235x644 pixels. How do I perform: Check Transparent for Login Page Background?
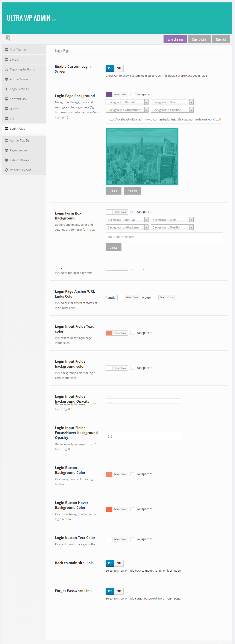(132, 94)
